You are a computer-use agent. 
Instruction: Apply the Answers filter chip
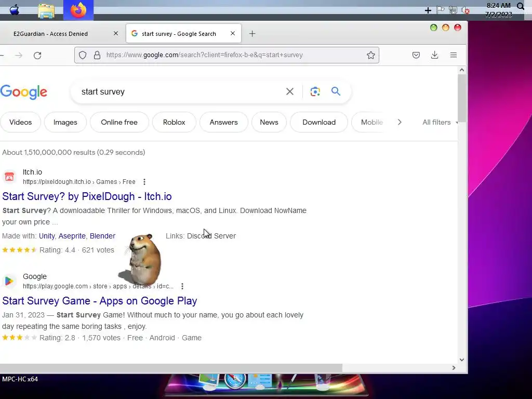click(x=223, y=122)
